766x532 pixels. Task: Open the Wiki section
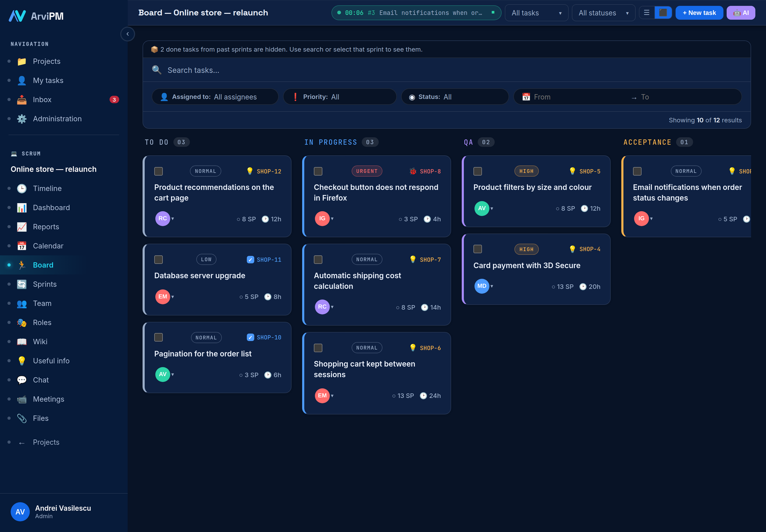pyautogui.click(x=64, y=342)
